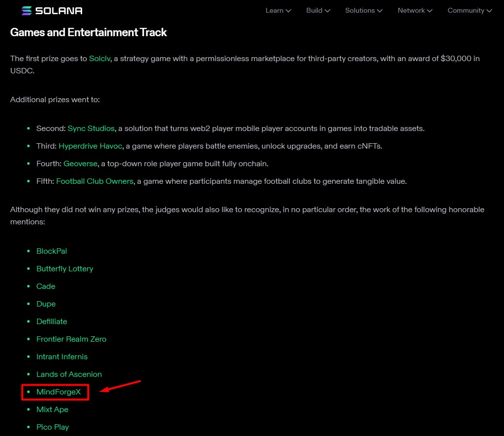The height and width of the screenshot is (436, 504).
Task: Open the Sync Studios link
Action: (91, 129)
